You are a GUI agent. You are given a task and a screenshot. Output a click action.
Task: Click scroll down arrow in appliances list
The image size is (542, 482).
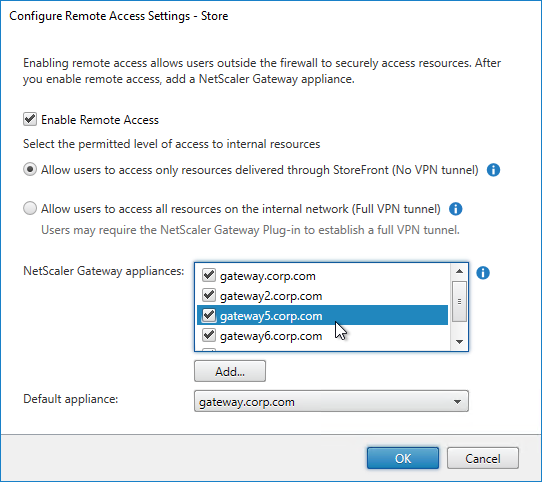coord(459,342)
